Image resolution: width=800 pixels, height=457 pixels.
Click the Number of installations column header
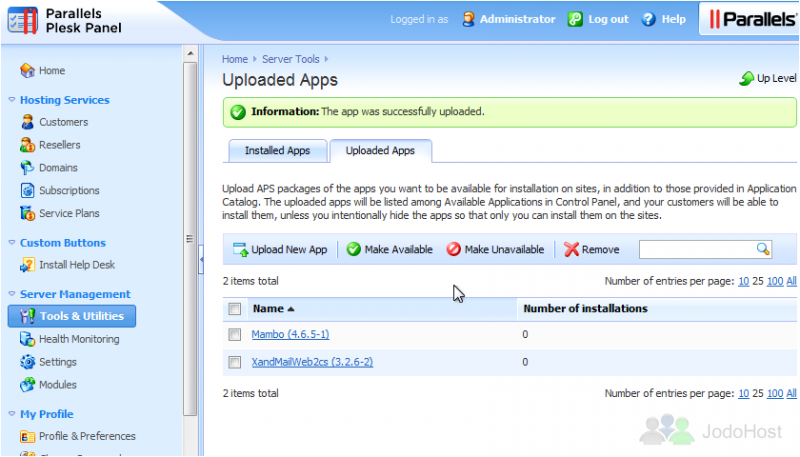pos(585,309)
